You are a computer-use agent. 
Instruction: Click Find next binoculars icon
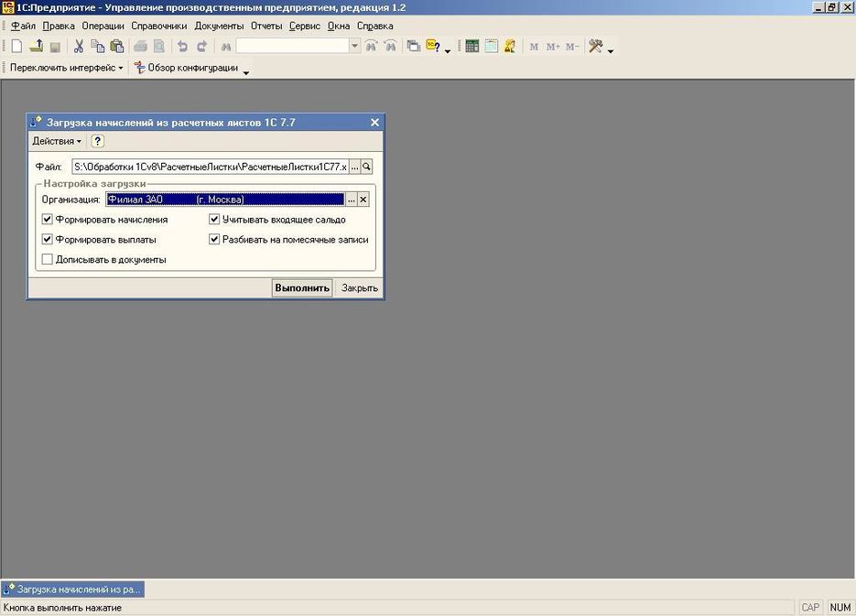point(371,47)
